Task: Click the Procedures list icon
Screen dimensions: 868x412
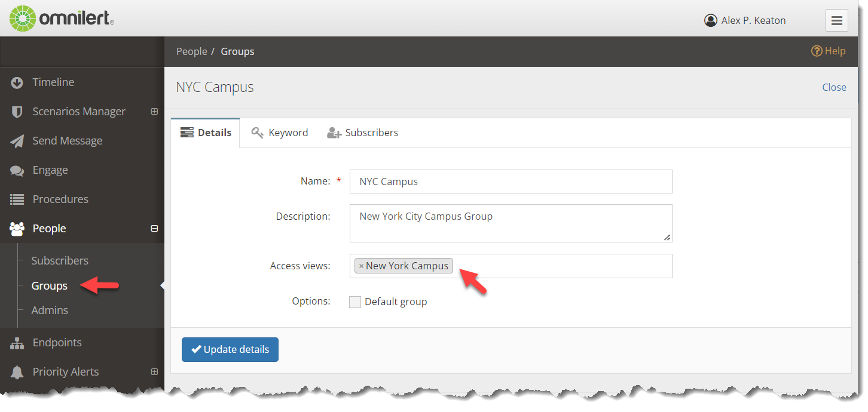Action: (x=17, y=199)
